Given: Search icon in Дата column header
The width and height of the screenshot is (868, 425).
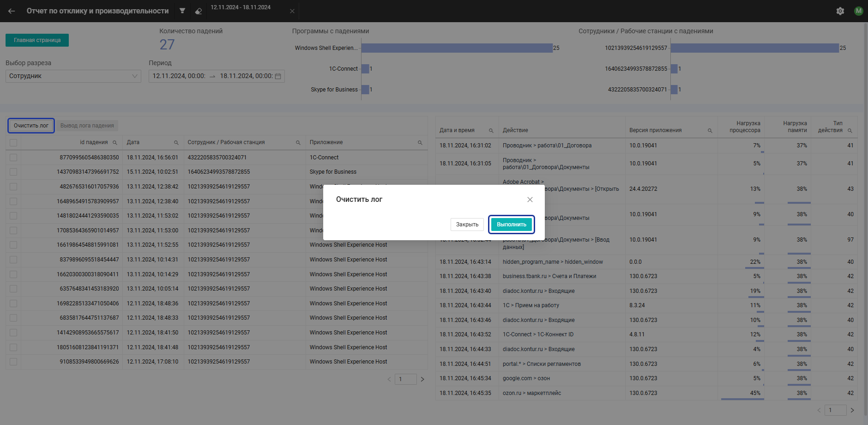Looking at the screenshot, I should coord(176,143).
